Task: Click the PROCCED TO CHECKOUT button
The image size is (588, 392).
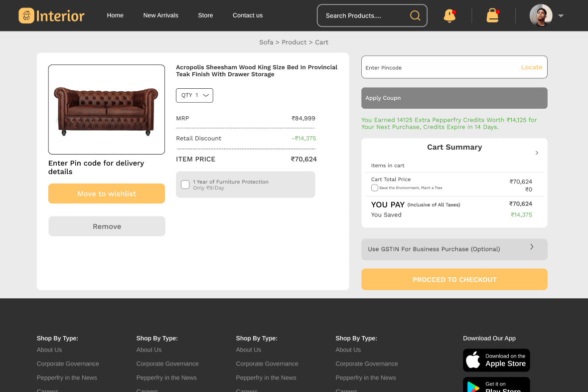Action: coord(454,279)
